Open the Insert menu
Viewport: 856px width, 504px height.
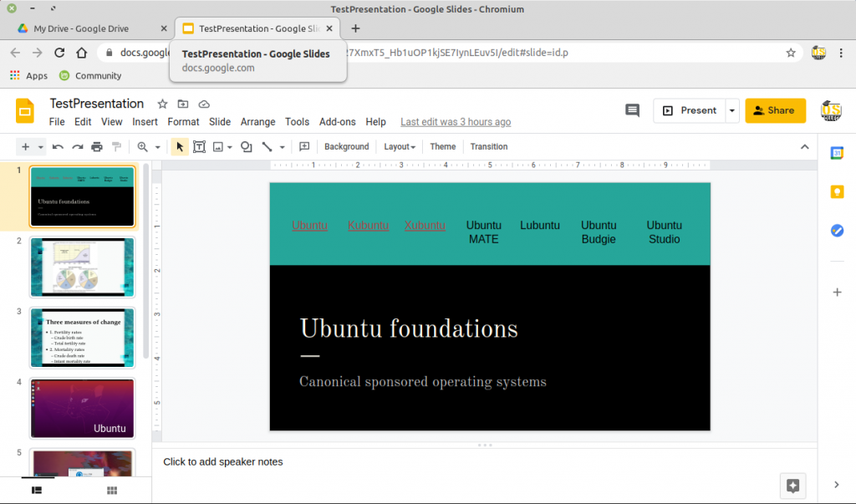(x=145, y=122)
